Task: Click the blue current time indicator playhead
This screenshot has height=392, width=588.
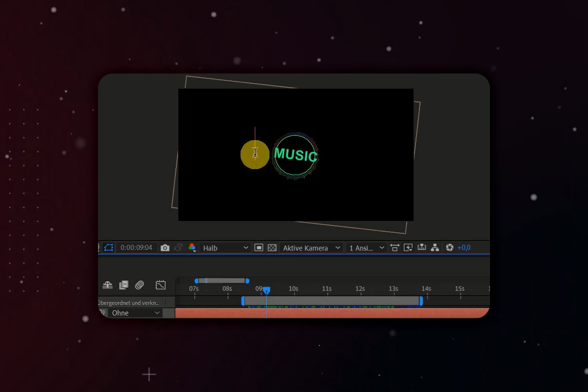Action: coord(266,291)
